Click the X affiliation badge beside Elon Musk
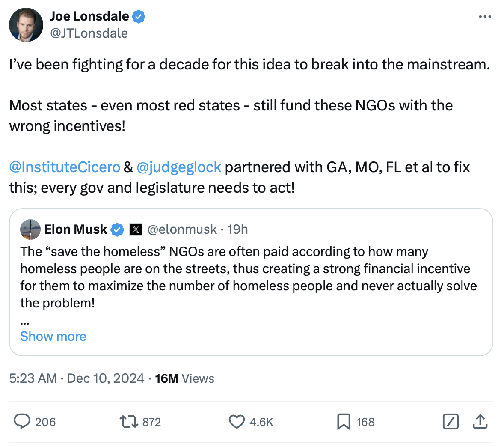The height and width of the screenshot is (447, 504). tap(135, 229)
